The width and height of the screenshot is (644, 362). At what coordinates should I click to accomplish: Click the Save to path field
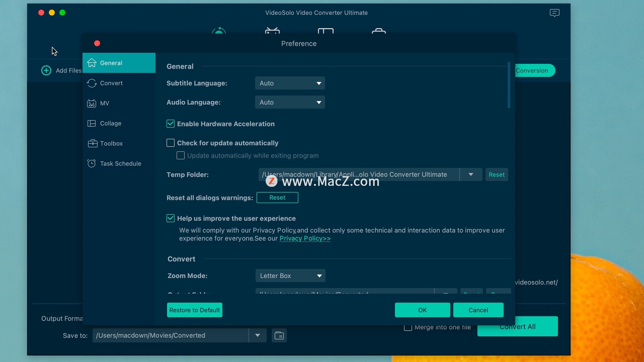click(170, 335)
